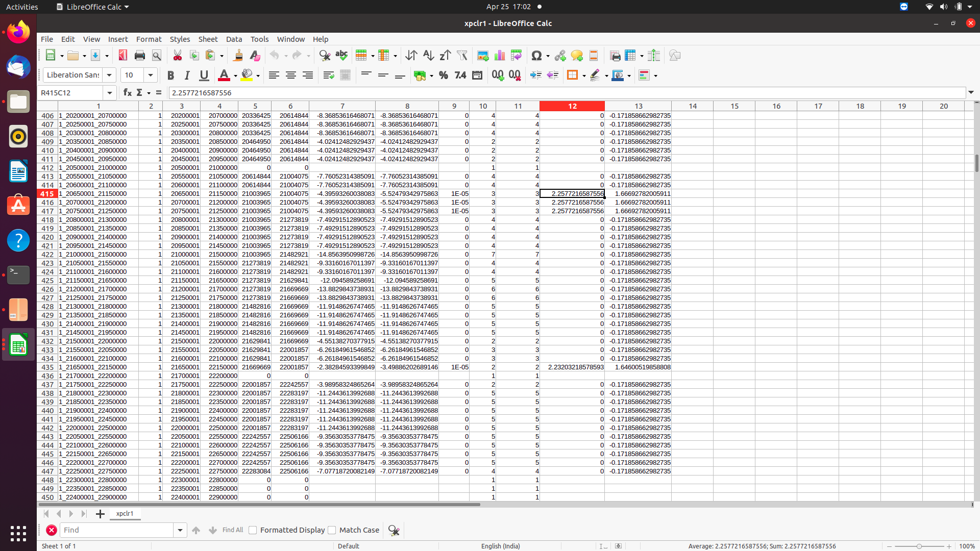Apply currency number format
Viewport: 980px width, 551px height.
[x=420, y=75]
